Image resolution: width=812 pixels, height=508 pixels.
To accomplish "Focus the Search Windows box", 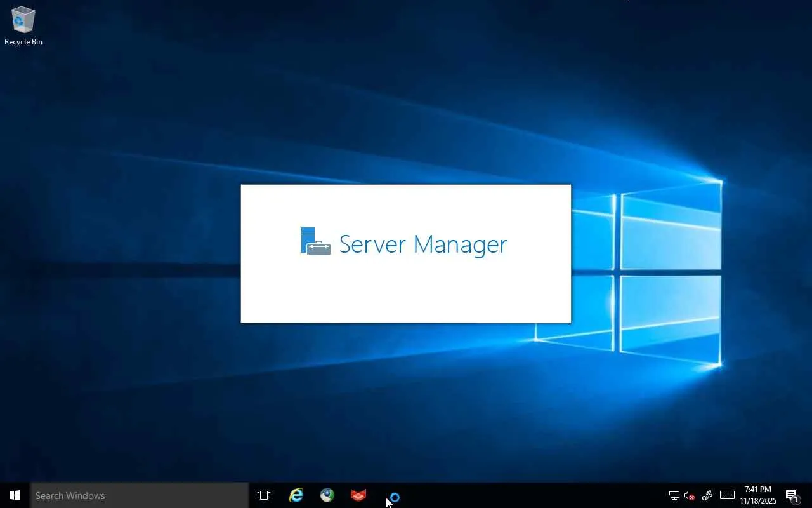I will click(140, 495).
